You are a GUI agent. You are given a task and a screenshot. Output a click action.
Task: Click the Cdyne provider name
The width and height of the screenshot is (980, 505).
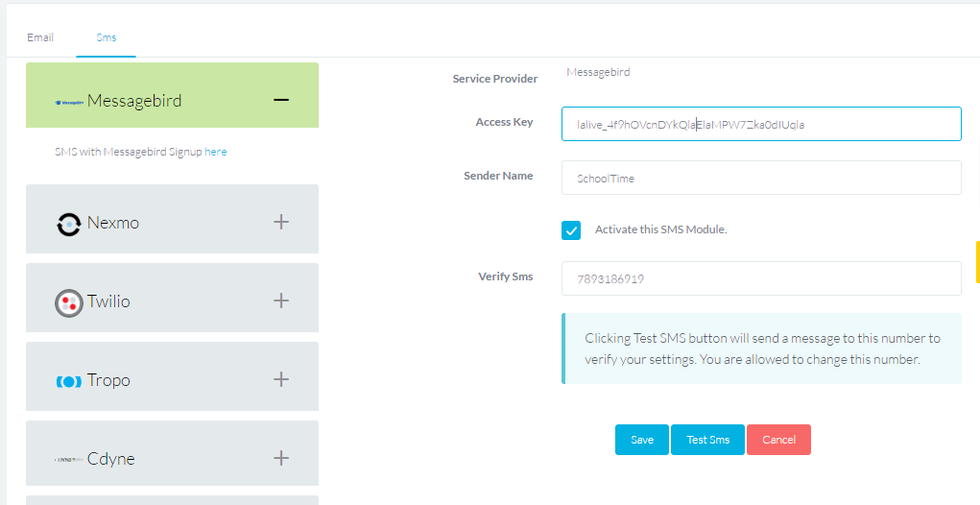pos(111,459)
